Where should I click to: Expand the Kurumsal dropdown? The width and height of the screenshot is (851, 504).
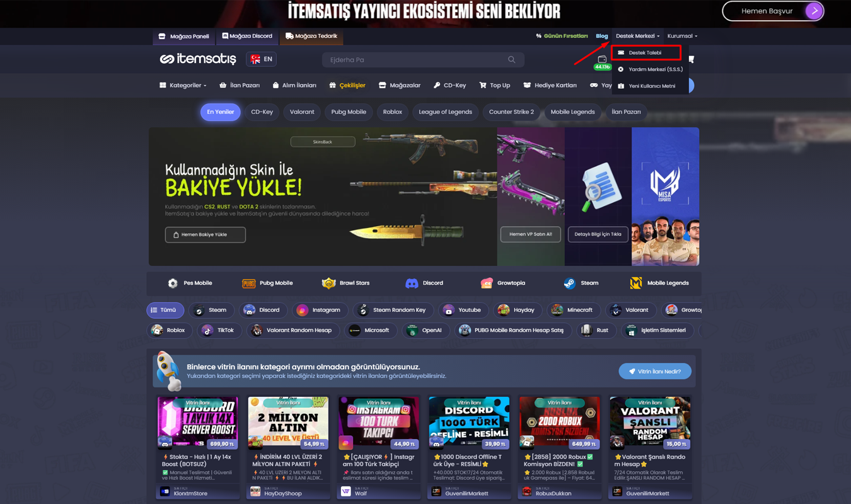[x=682, y=36]
